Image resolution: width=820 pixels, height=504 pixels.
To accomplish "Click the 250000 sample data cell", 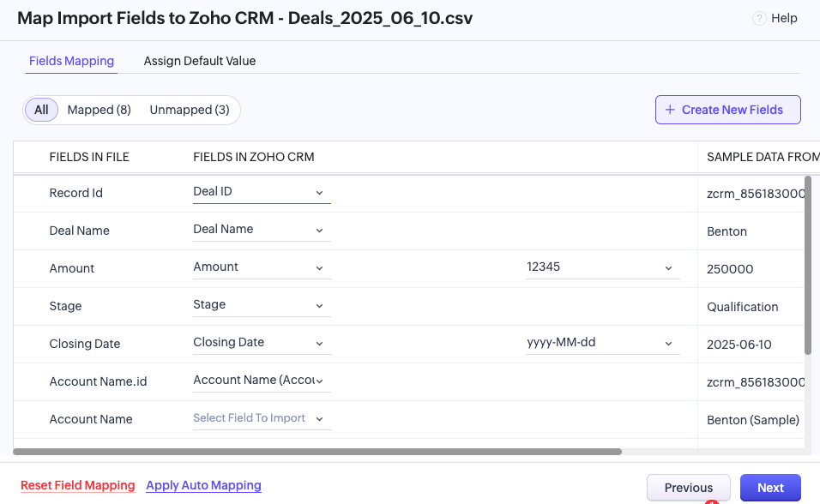I will pos(730,269).
